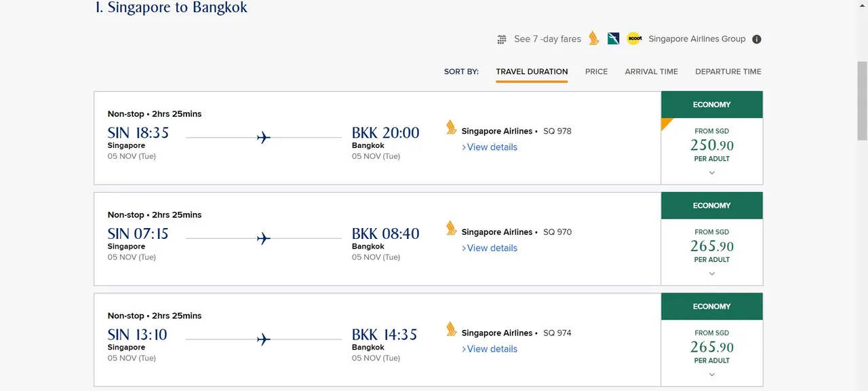
Task: Open info icon next to Singapore Airlines Group
Action: click(x=757, y=39)
